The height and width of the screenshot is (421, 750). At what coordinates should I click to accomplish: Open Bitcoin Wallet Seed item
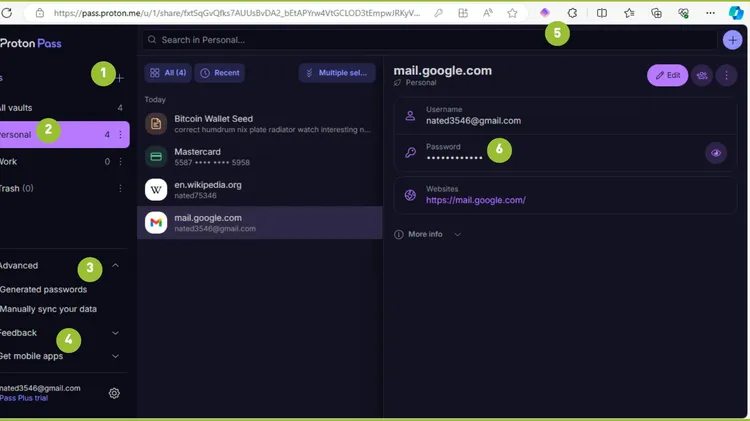pyautogui.click(x=260, y=124)
